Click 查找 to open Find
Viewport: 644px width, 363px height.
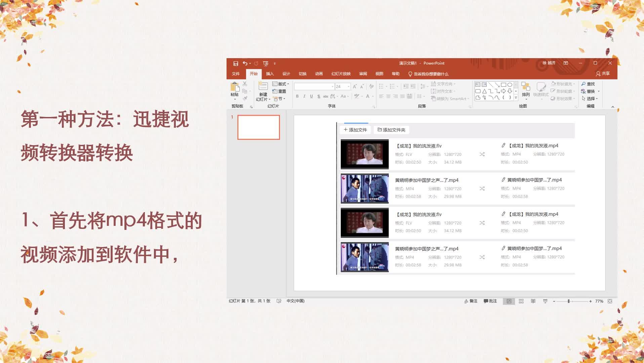[x=590, y=84]
